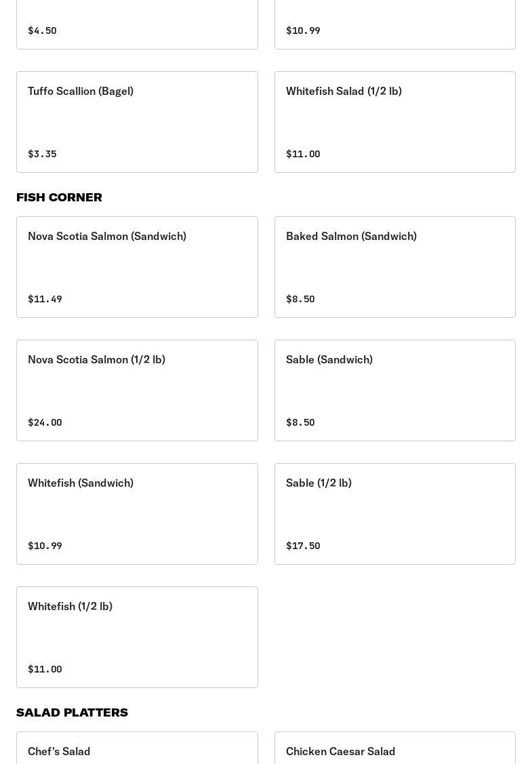Click the $11.49 salmon sandwich price
Screen dimensions: 532x764
coord(45,299)
